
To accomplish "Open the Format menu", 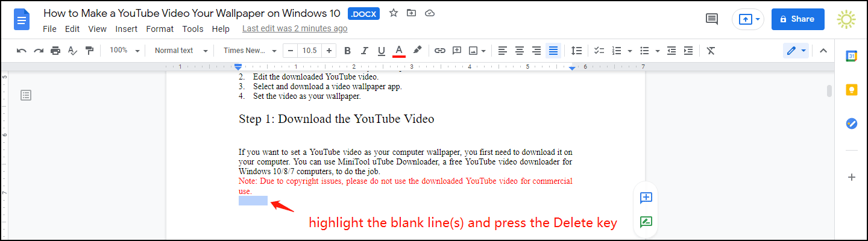I will click(x=160, y=29).
